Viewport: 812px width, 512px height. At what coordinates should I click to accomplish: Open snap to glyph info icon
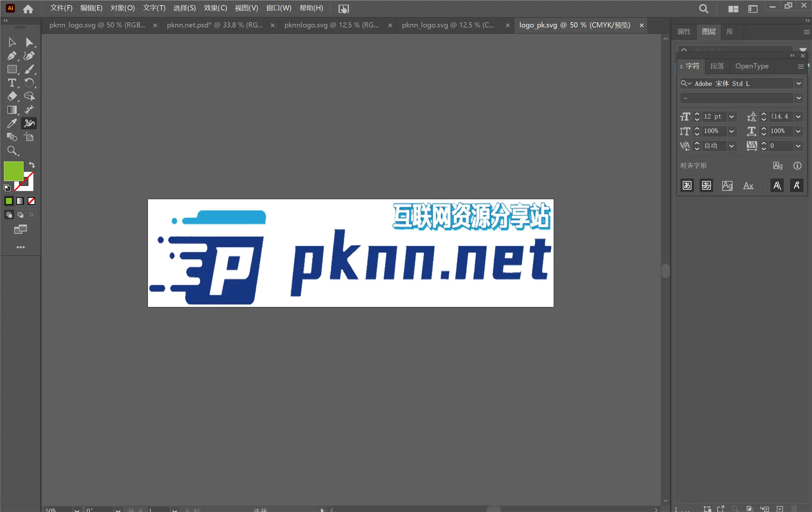pos(797,166)
